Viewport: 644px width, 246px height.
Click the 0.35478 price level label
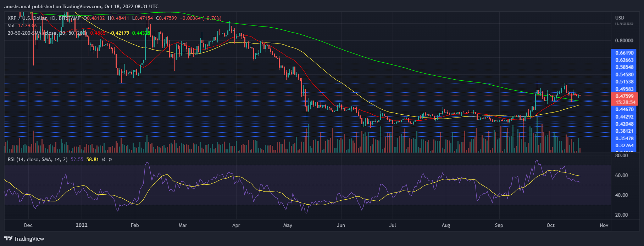624,138
